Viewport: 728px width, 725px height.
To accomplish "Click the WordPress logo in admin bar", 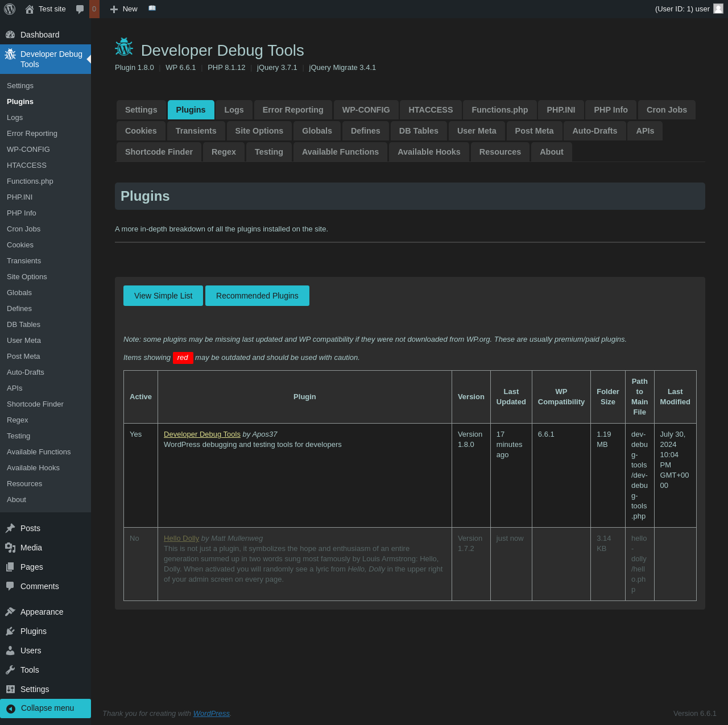I will point(10,9).
